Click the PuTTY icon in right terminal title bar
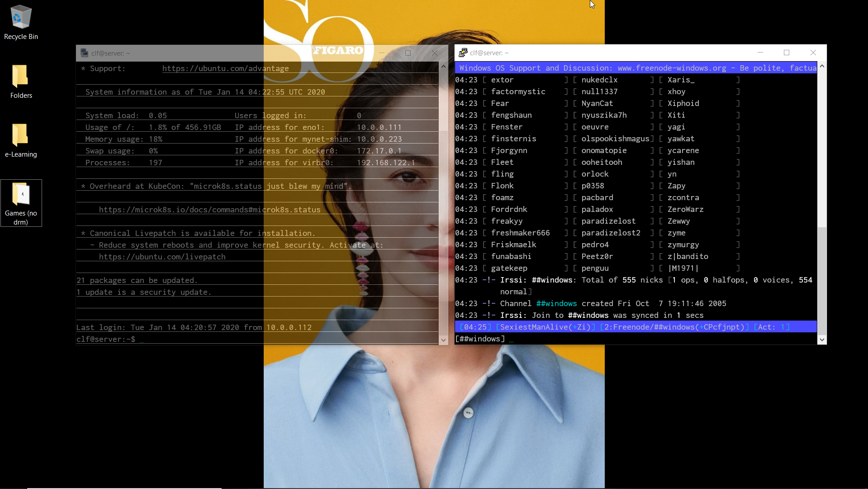The height and width of the screenshot is (489, 868). pos(462,53)
